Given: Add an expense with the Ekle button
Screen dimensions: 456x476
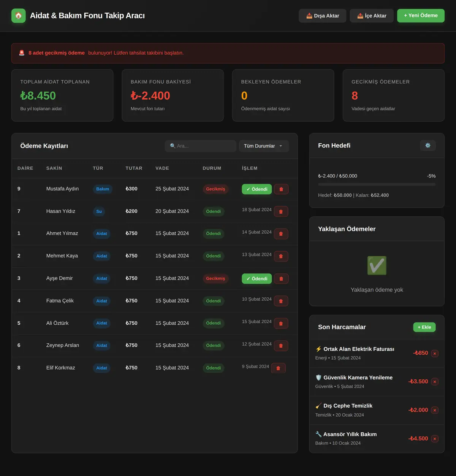Looking at the screenshot, I should 424,327.
